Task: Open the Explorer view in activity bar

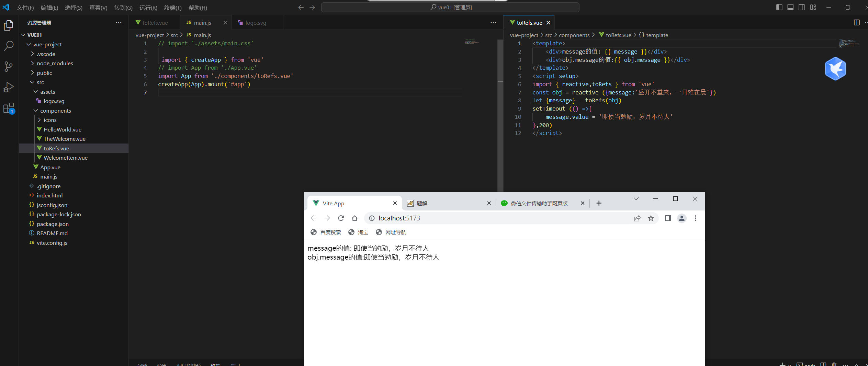Action: point(9,25)
